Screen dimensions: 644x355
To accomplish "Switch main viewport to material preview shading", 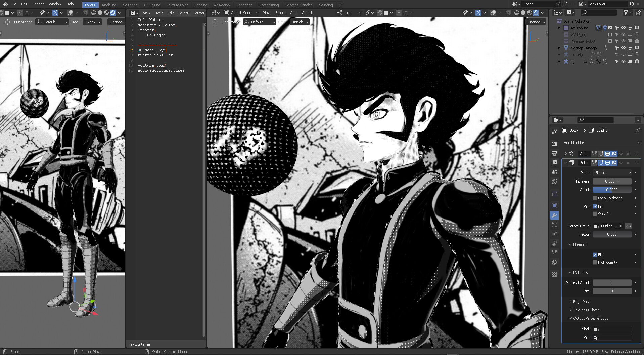I will 530,13.
